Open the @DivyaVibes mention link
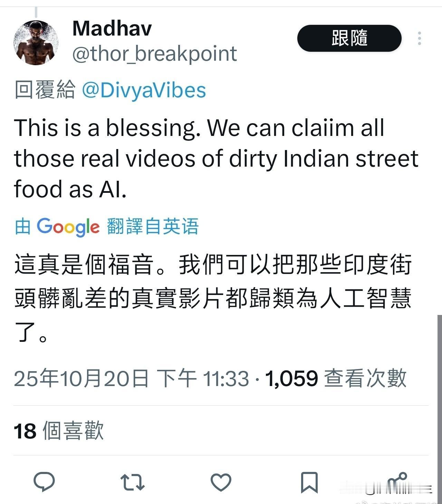 pyautogui.click(x=144, y=90)
